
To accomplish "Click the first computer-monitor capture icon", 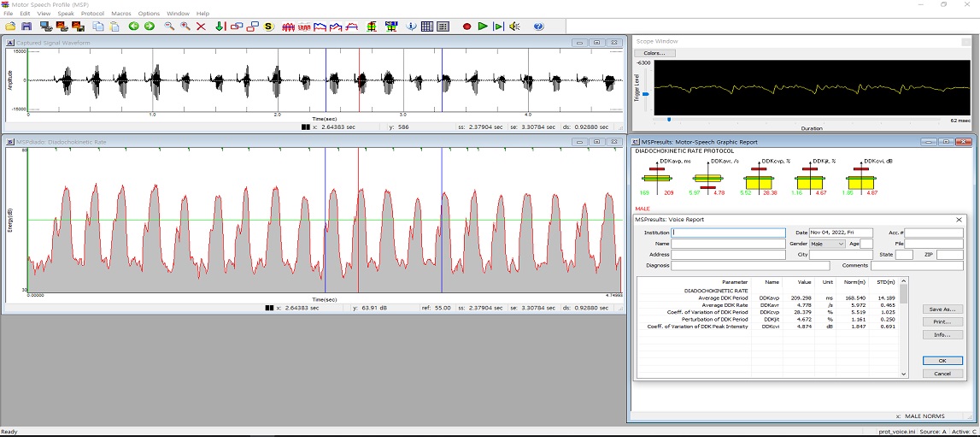I will 45,27.
